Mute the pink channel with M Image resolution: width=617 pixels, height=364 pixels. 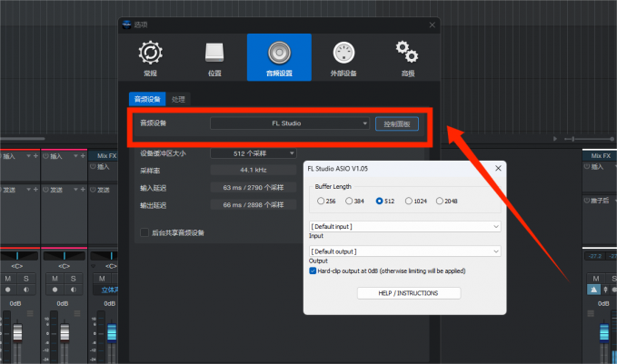(55, 279)
